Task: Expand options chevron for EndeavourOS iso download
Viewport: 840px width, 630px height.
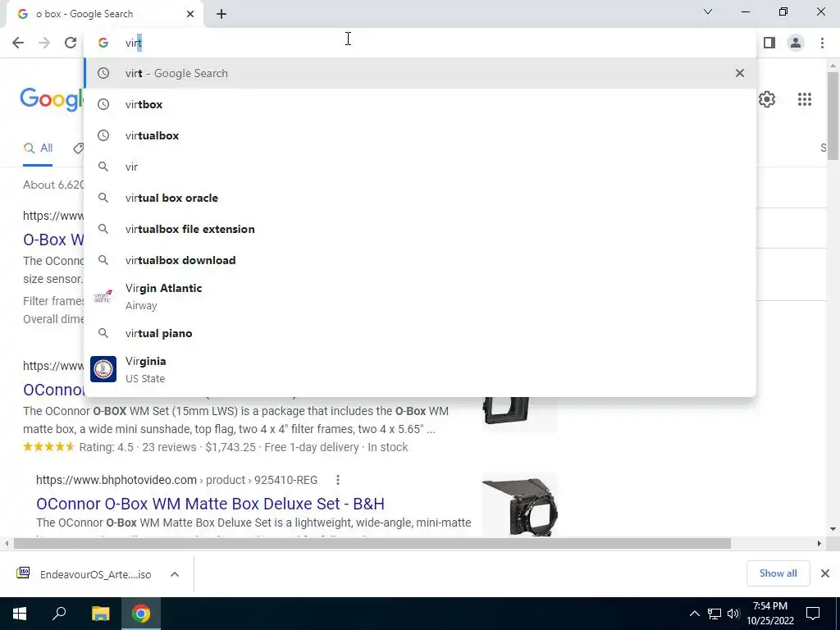Action: coord(175,574)
